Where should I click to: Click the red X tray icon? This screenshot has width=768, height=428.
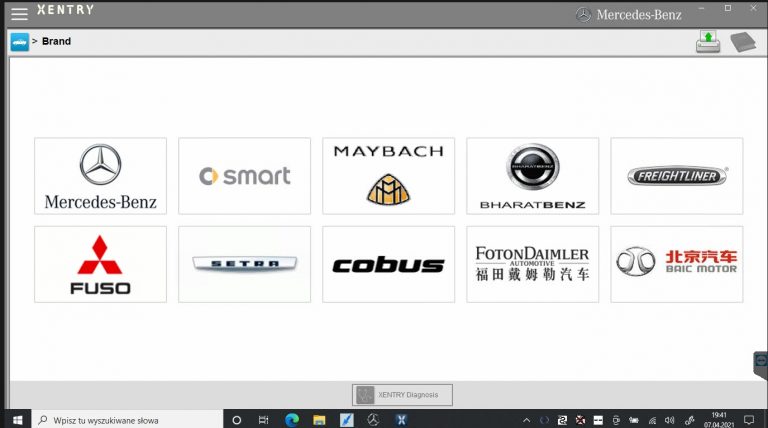point(580,420)
